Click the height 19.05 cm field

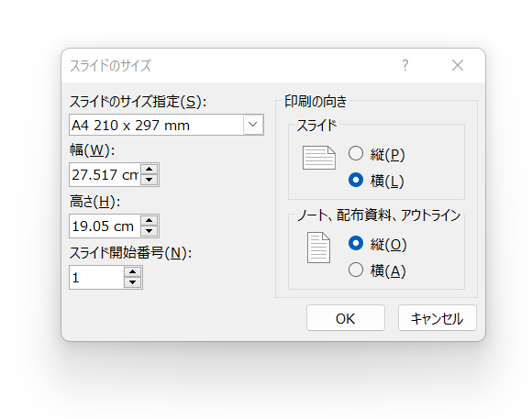click(105, 226)
